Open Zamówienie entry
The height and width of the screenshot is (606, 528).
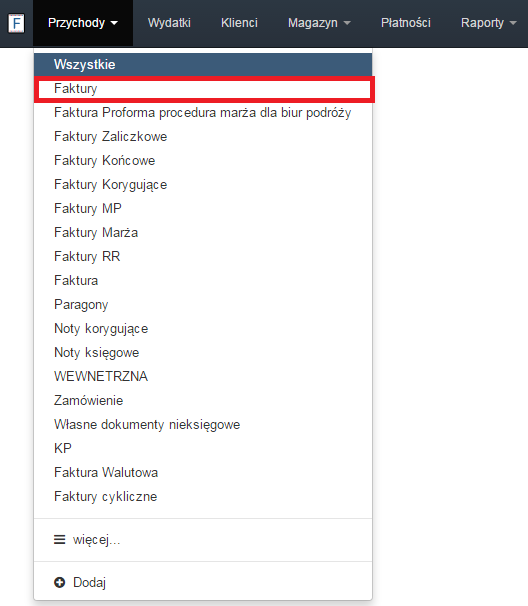click(x=203, y=400)
